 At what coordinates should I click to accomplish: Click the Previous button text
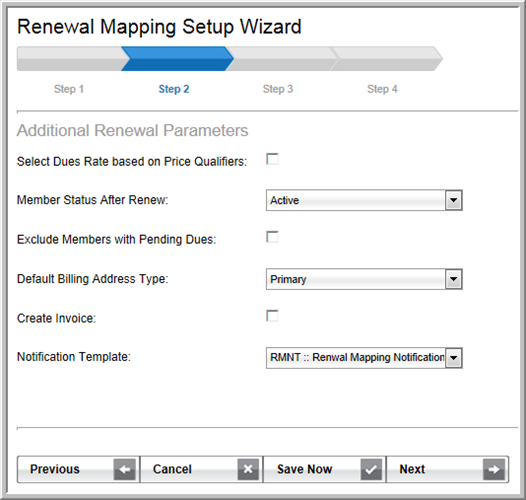(55, 469)
